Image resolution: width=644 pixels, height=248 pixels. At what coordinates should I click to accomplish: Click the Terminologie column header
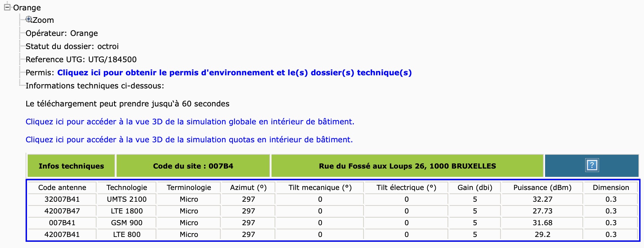pos(189,188)
